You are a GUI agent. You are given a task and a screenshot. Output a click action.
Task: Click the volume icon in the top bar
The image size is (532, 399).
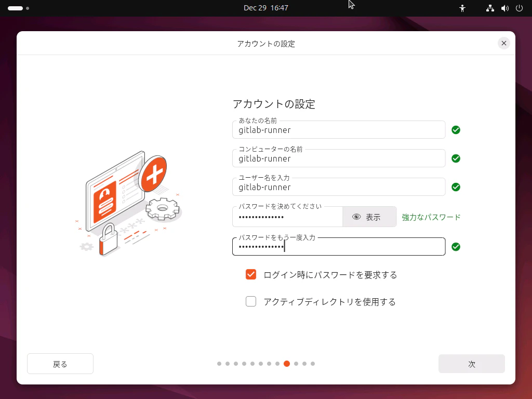(504, 8)
